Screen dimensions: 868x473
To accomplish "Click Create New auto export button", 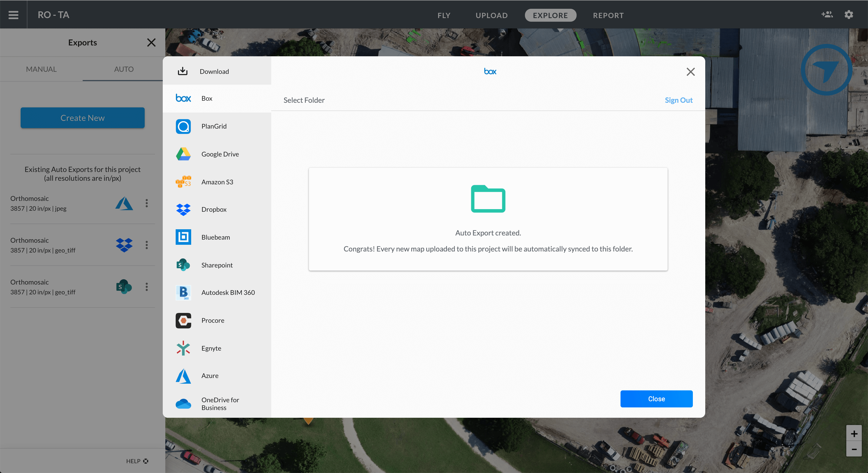I will coord(83,118).
